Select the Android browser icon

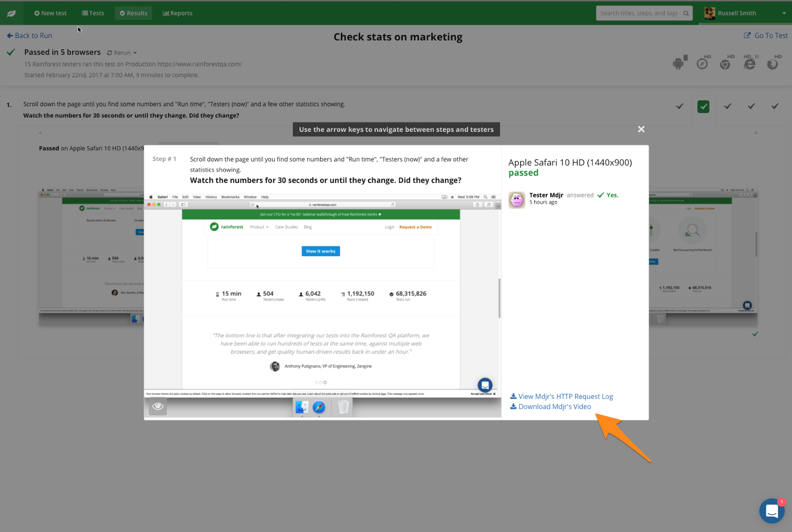[680, 63]
